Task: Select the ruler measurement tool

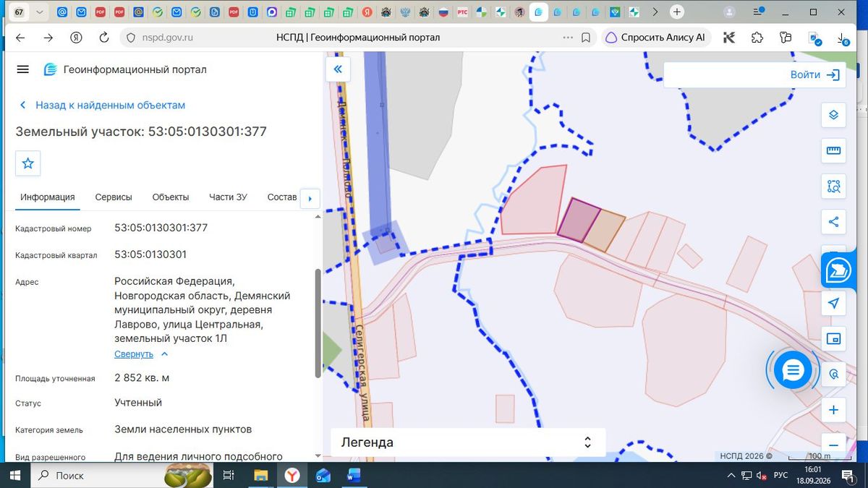Action: 833,151
